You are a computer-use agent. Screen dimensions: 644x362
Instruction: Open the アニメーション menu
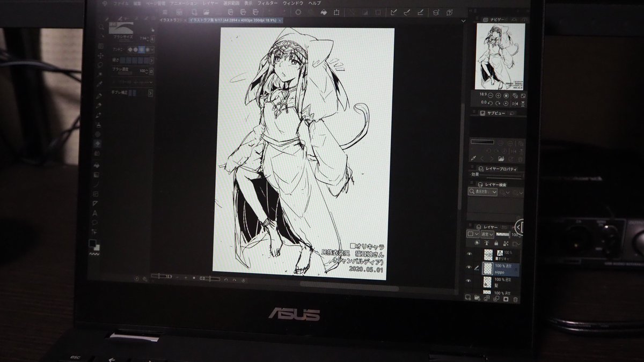pyautogui.click(x=184, y=3)
